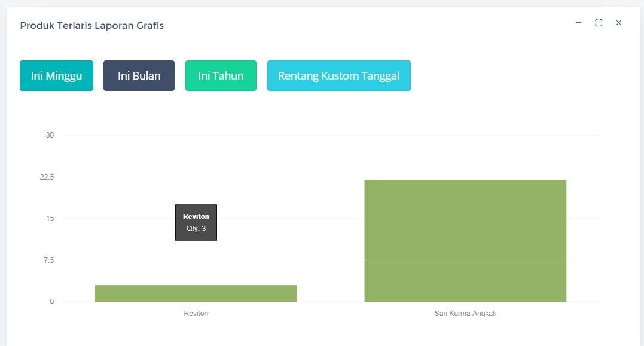644x346 pixels.
Task: Select the Ini Bulan button
Action: point(139,75)
